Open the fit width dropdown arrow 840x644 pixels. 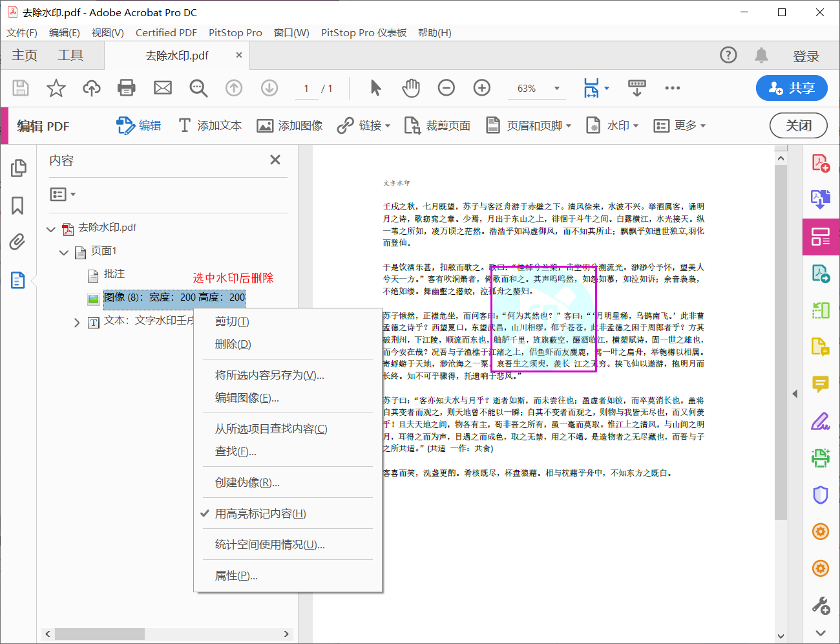[x=607, y=88]
